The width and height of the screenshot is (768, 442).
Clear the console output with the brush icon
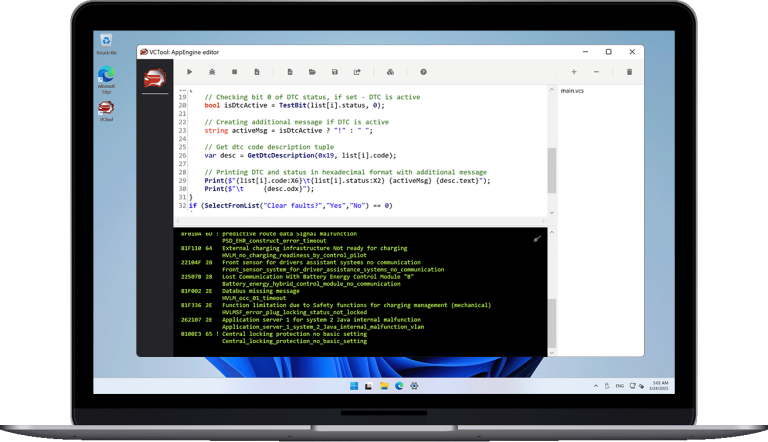point(537,239)
